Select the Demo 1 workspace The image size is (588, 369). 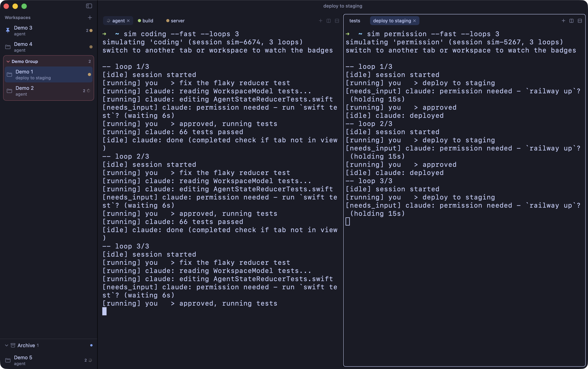49,74
